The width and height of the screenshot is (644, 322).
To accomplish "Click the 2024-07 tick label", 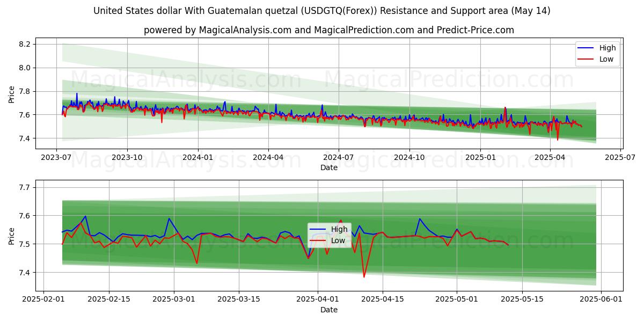I will [x=339, y=157].
